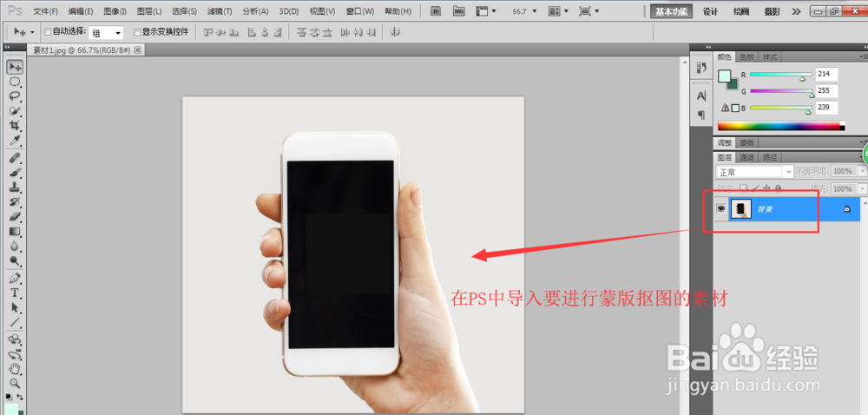868x415 pixels.
Task: Select the Gradient tool
Action: pos(15,231)
